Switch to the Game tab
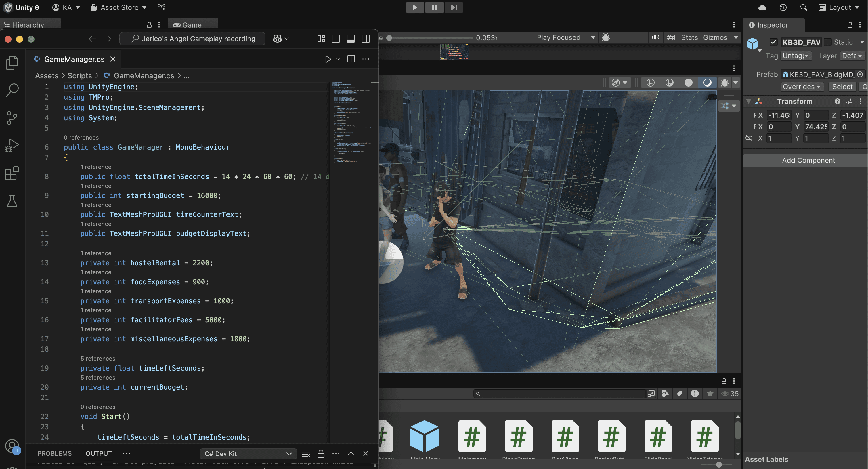This screenshot has width=868, height=469. 192,25
